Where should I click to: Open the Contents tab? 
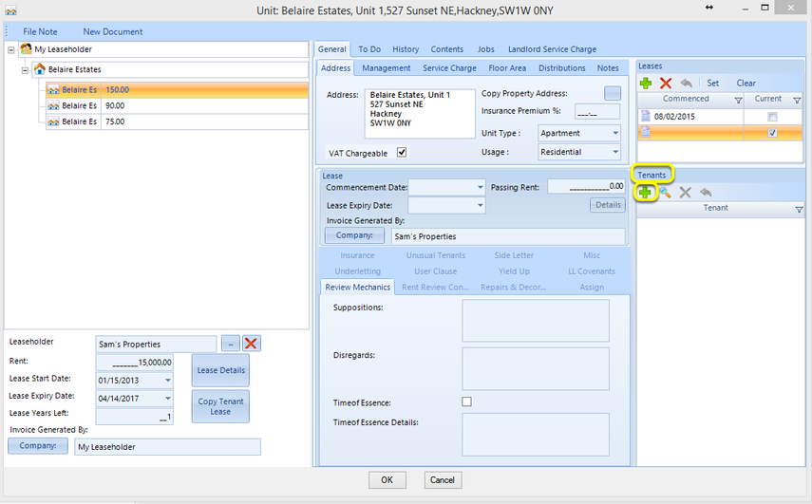(447, 49)
